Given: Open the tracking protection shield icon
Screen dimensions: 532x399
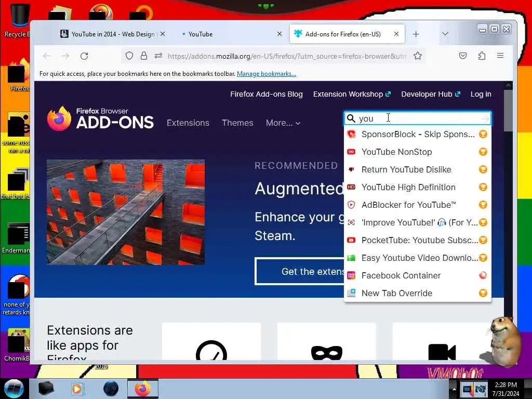Looking at the screenshot, I should pos(129,56).
